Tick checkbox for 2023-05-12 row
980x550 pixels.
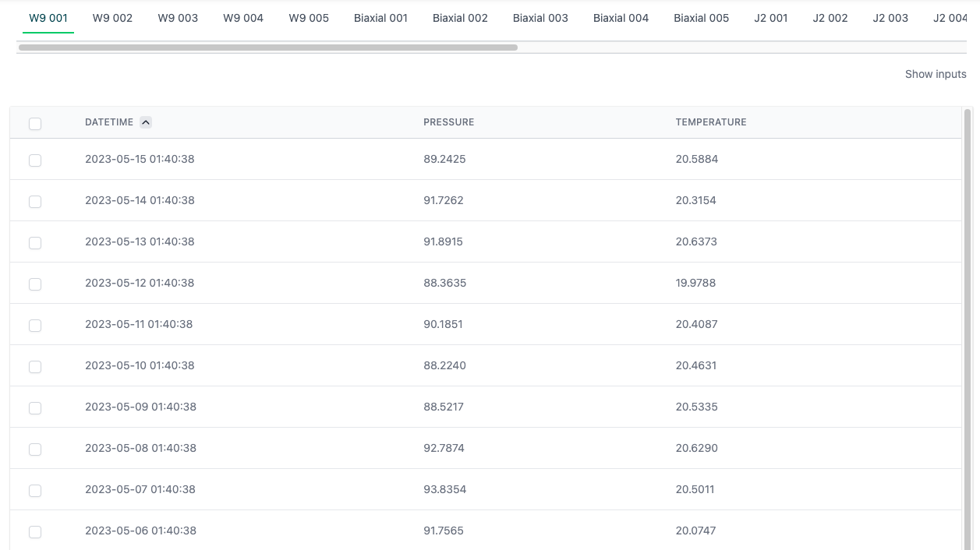click(x=35, y=284)
